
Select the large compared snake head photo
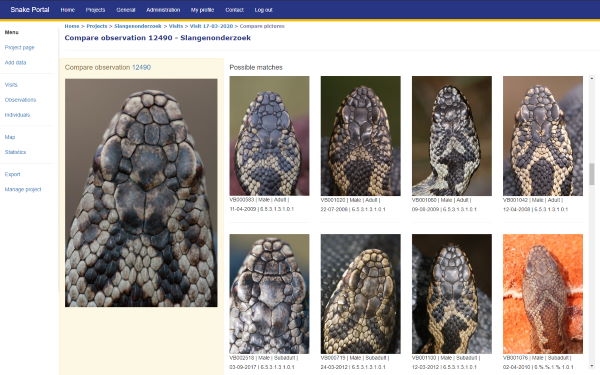pyautogui.click(x=141, y=193)
